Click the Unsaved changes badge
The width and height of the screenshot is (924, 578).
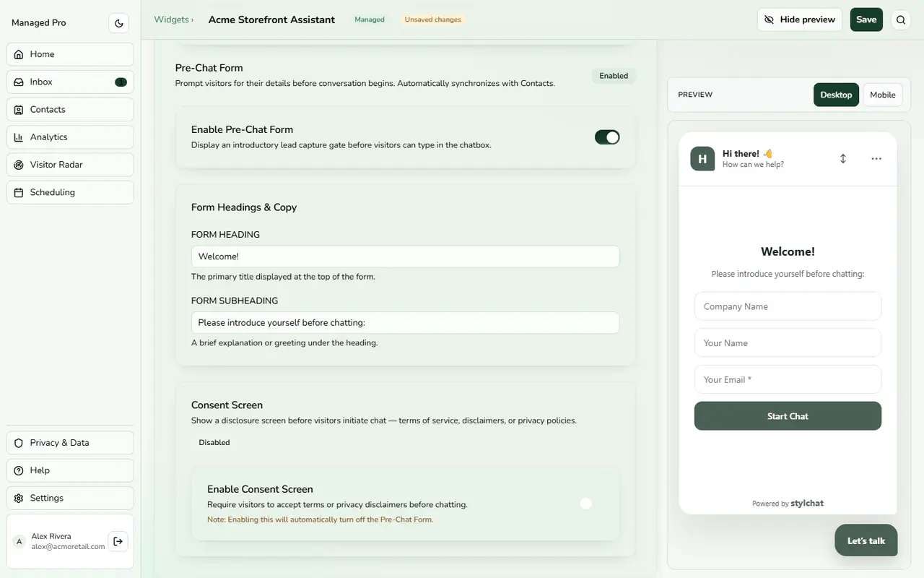[433, 20]
